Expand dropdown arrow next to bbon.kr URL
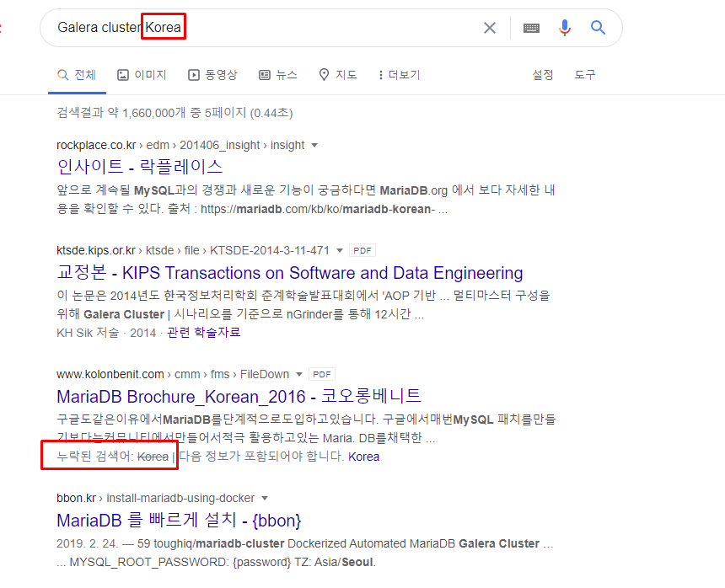This screenshot has width=725, height=588. [265, 499]
